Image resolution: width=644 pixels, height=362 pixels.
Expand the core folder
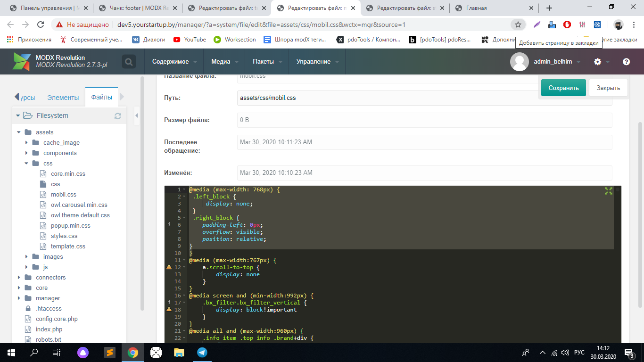[x=19, y=288]
